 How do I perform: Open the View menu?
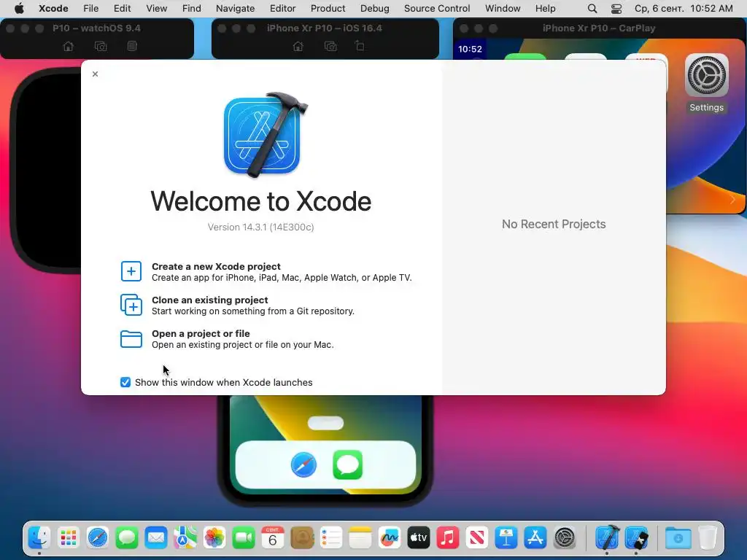(x=156, y=9)
